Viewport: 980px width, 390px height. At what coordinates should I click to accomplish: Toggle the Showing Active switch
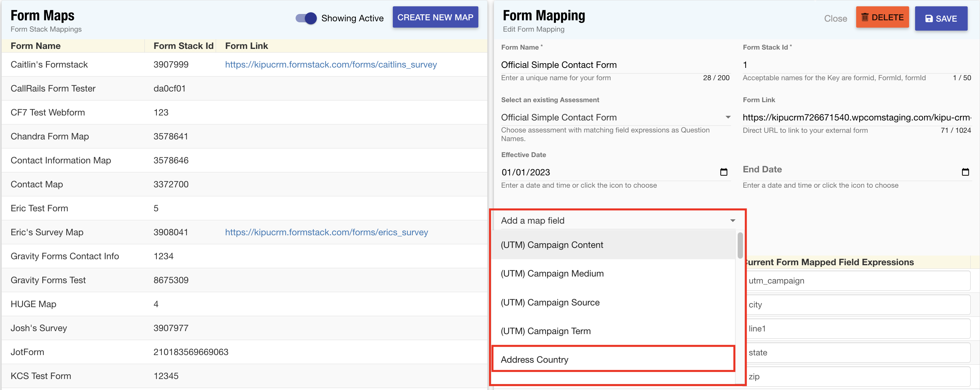tap(306, 18)
